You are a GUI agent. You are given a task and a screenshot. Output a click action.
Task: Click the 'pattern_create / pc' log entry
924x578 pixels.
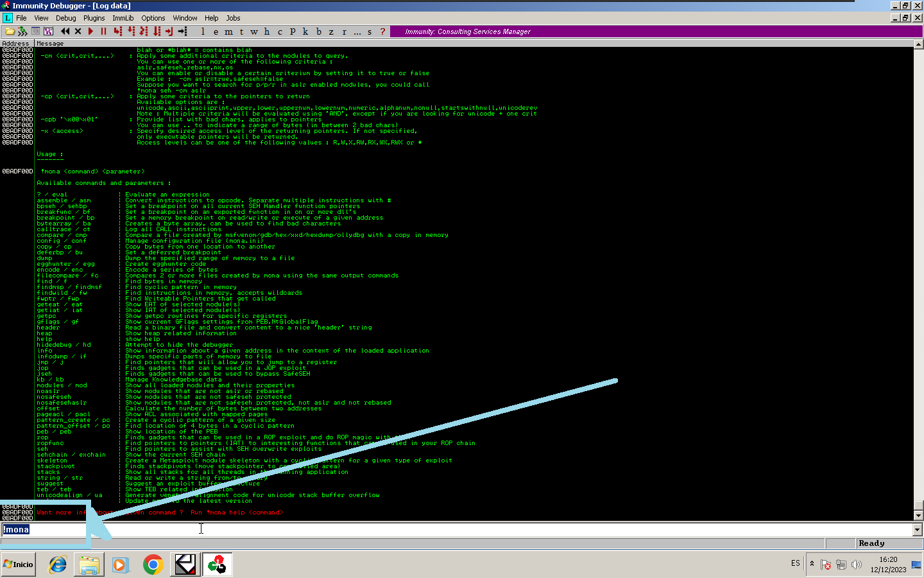coord(73,420)
